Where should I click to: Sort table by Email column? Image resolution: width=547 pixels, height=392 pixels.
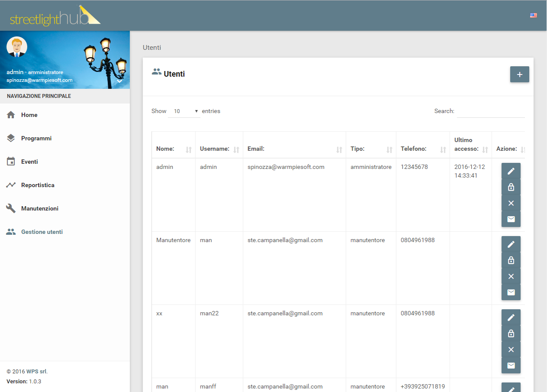click(x=295, y=145)
